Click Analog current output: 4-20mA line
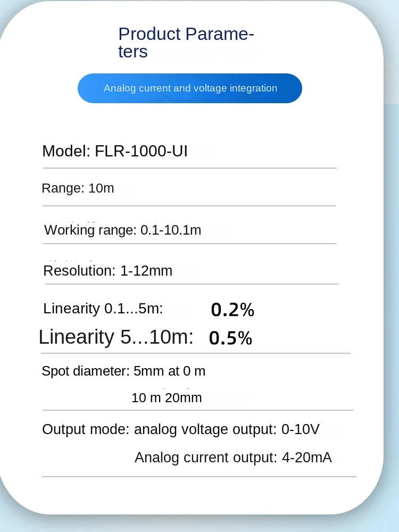The height and width of the screenshot is (532, 399). 233,458
